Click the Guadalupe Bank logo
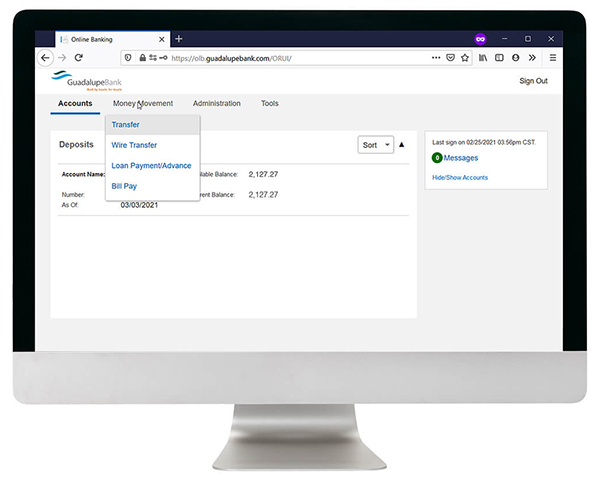This screenshot has width=600, height=485. coord(87,81)
